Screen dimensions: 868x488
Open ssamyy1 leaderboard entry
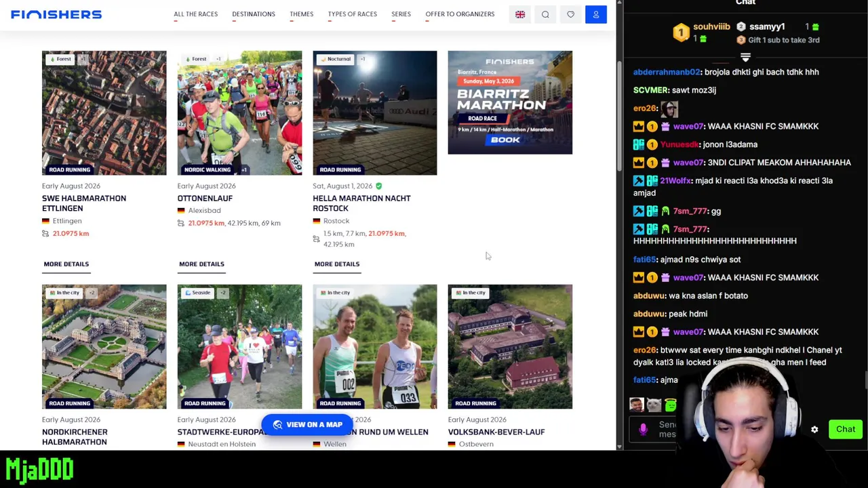[x=767, y=26]
